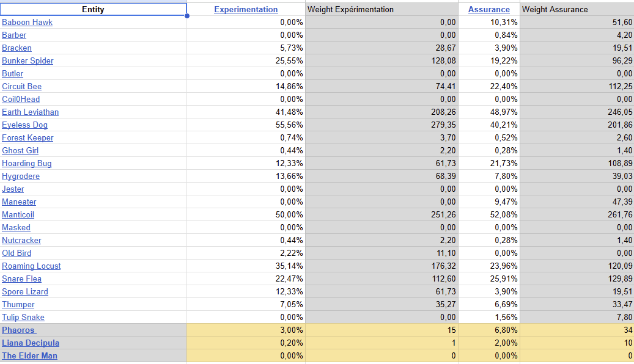
Task: Select Manticoil's 50,00% Experimentation cell
Action: pyautogui.click(x=246, y=214)
